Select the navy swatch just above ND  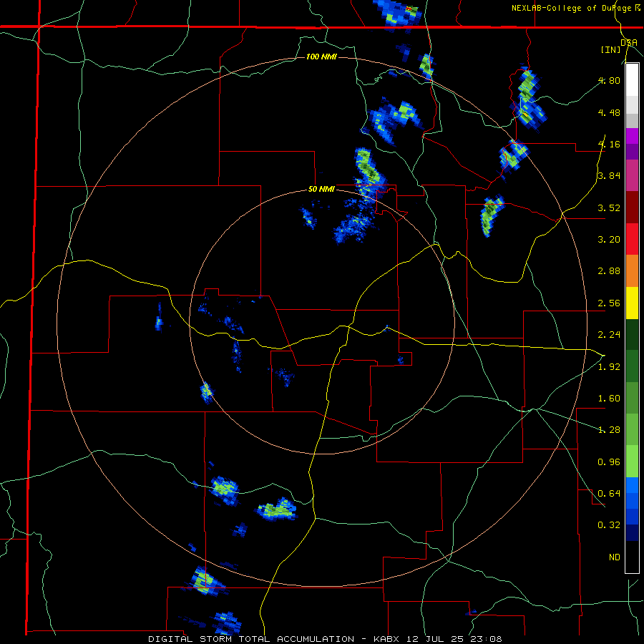632,533
